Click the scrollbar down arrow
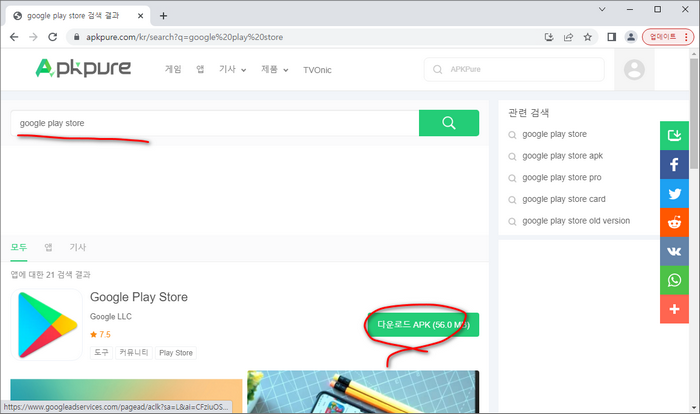The height and width of the screenshot is (414, 700). point(694,407)
